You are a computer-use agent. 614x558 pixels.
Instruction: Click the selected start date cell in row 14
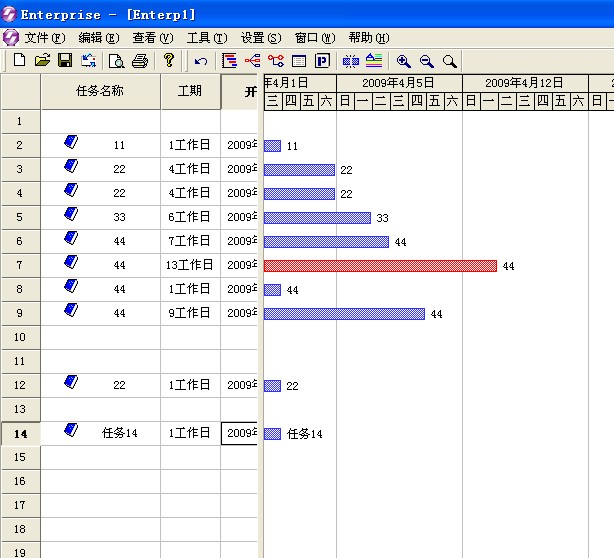240,433
